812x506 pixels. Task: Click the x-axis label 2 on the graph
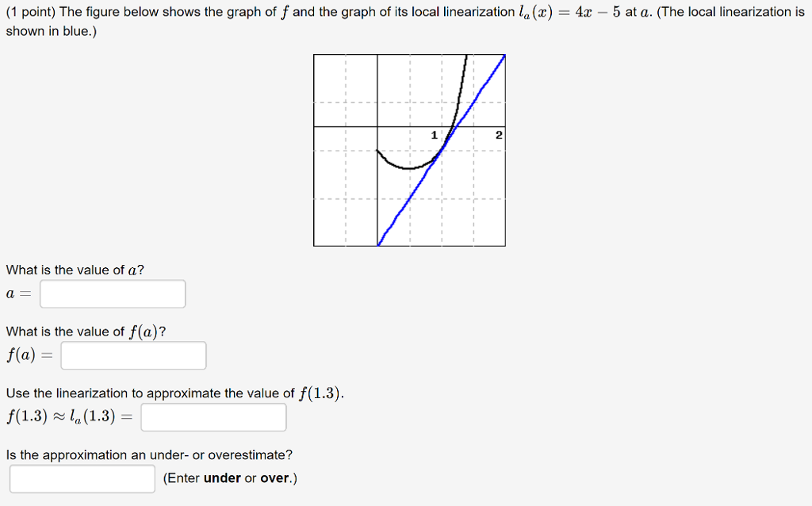[x=499, y=135]
